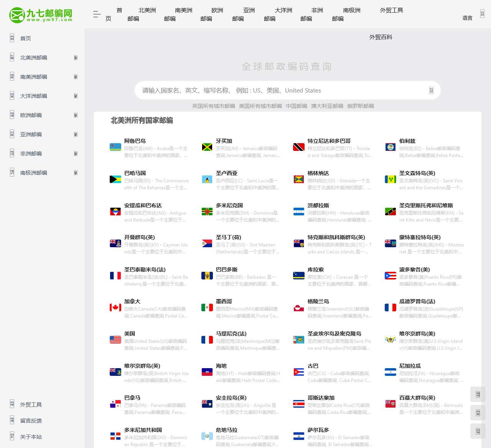Open 南极洲邮编 in the top navigation
The height and width of the screenshot is (448, 491).
point(346,14)
